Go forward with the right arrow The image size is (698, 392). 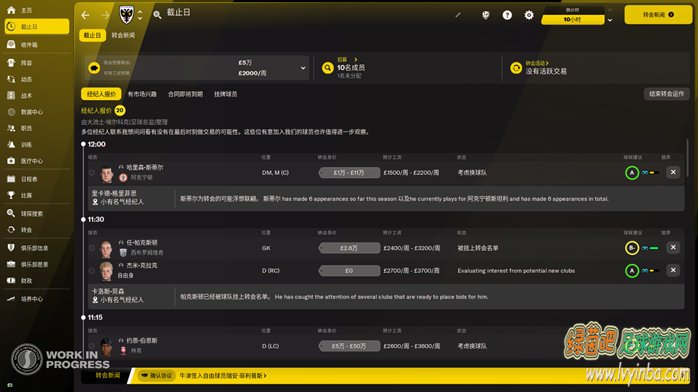point(105,16)
